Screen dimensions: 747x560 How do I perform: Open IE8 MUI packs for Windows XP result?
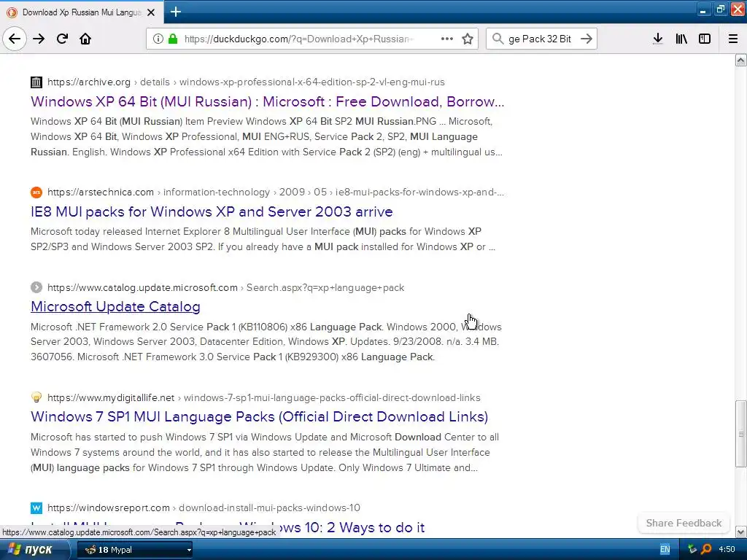tap(212, 211)
